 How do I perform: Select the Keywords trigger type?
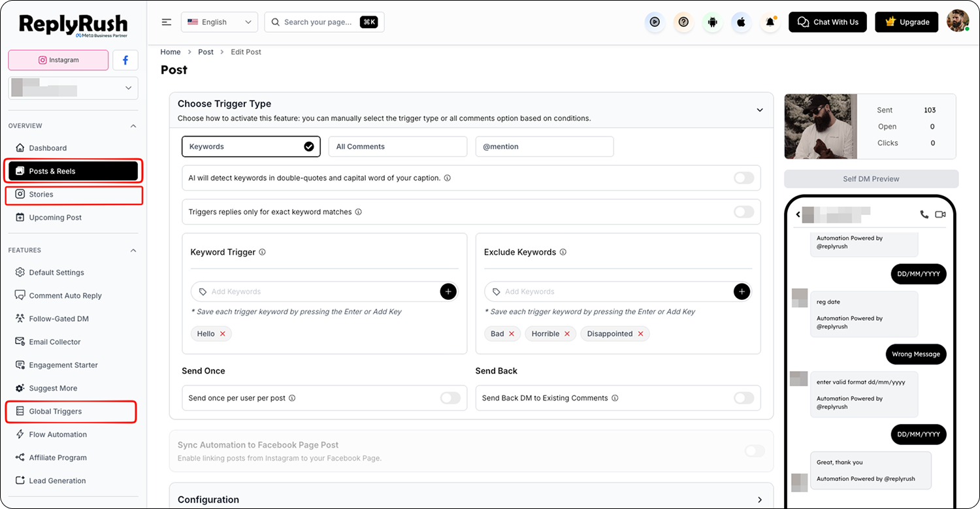tap(251, 146)
